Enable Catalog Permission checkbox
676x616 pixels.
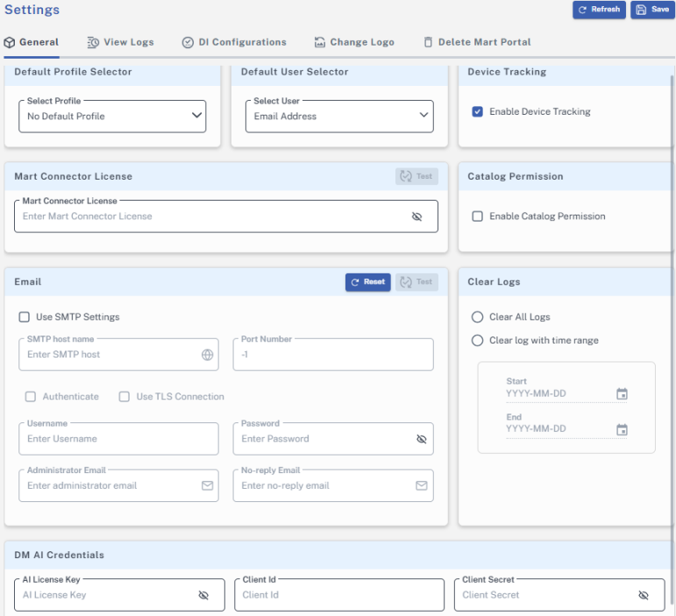[x=478, y=216]
